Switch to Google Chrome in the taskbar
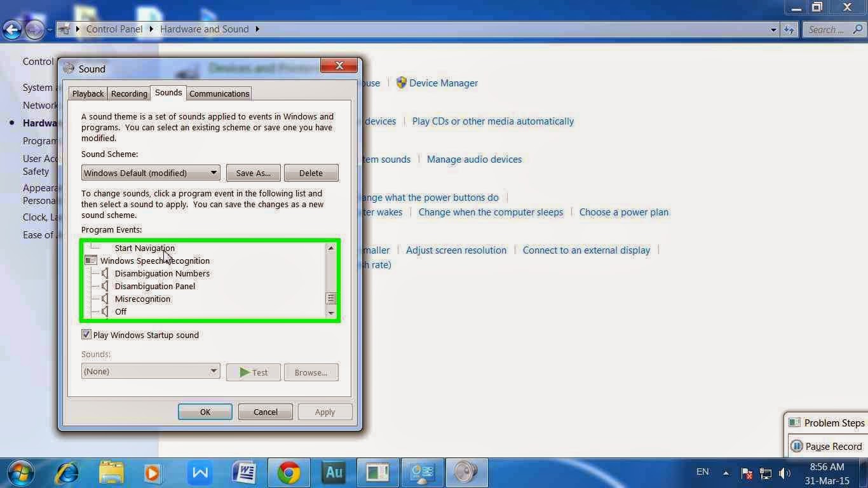Image resolution: width=868 pixels, height=488 pixels. [288, 473]
